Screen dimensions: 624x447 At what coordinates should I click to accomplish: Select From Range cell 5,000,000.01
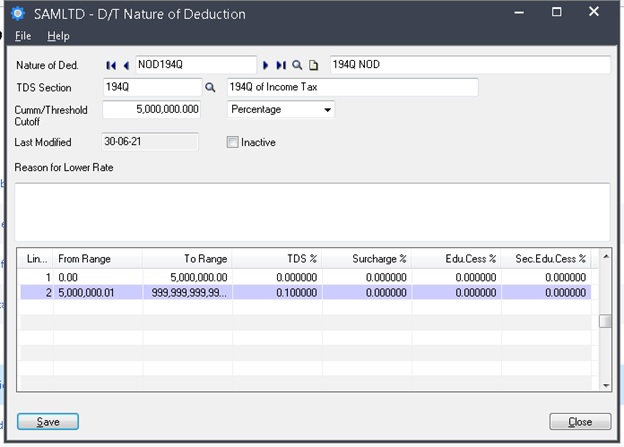pyautogui.click(x=98, y=293)
